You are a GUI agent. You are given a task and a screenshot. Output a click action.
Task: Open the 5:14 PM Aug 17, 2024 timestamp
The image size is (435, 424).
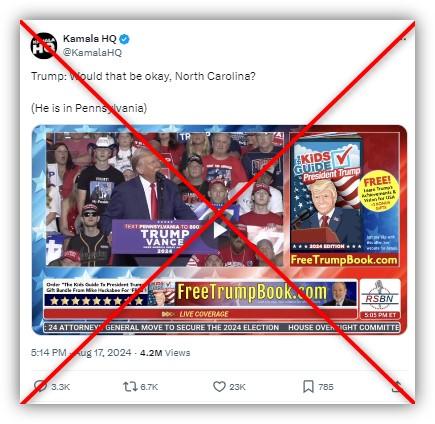click(x=81, y=353)
